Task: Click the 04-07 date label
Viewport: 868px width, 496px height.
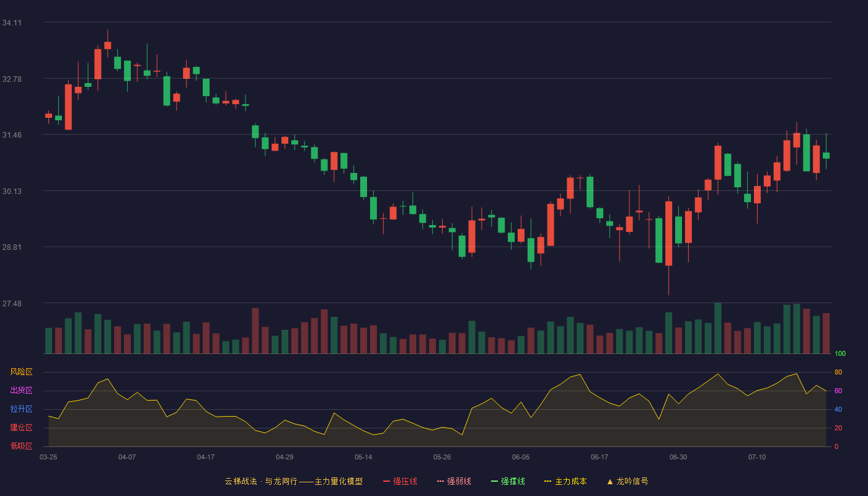Action: coord(127,457)
